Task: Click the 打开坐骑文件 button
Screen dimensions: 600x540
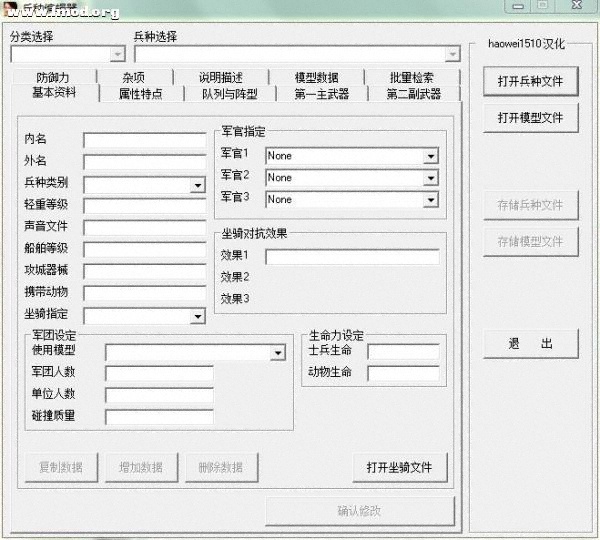Action: coord(399,467)
